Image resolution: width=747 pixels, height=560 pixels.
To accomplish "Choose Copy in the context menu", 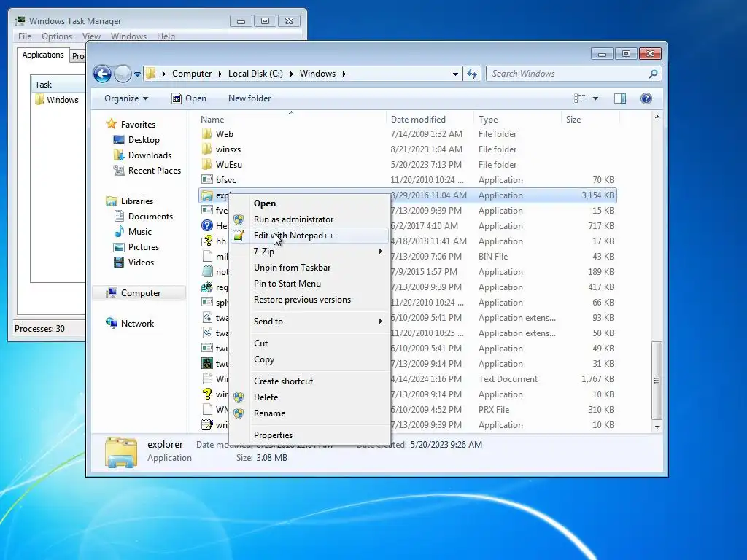I will pos(309,359).
